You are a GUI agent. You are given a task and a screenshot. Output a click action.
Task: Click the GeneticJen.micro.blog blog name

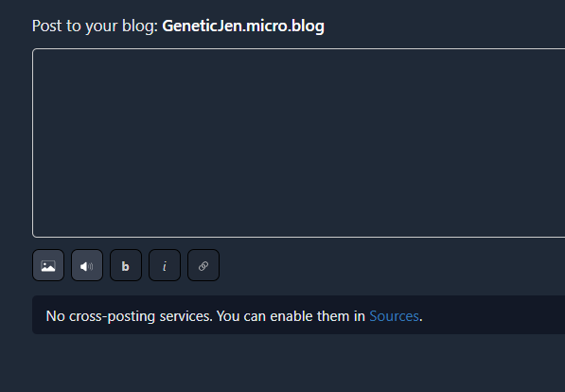point(243,26)
